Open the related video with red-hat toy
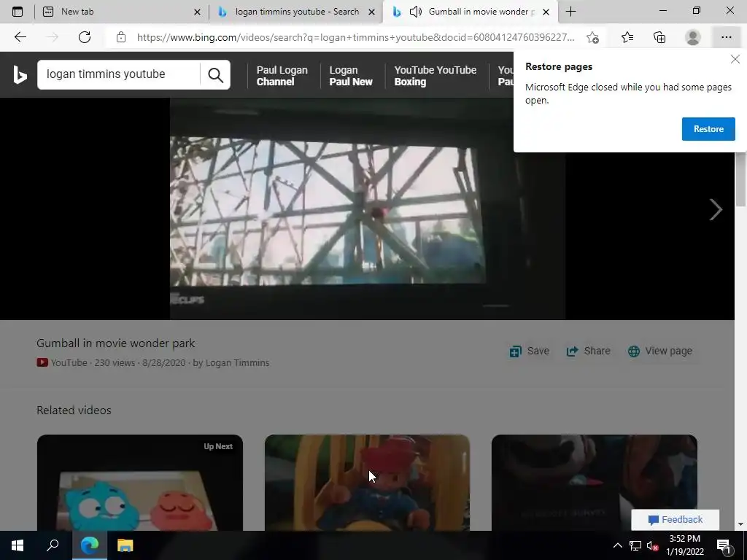The height and width of the screenshot is (560, 747). (x=368, y=483)
